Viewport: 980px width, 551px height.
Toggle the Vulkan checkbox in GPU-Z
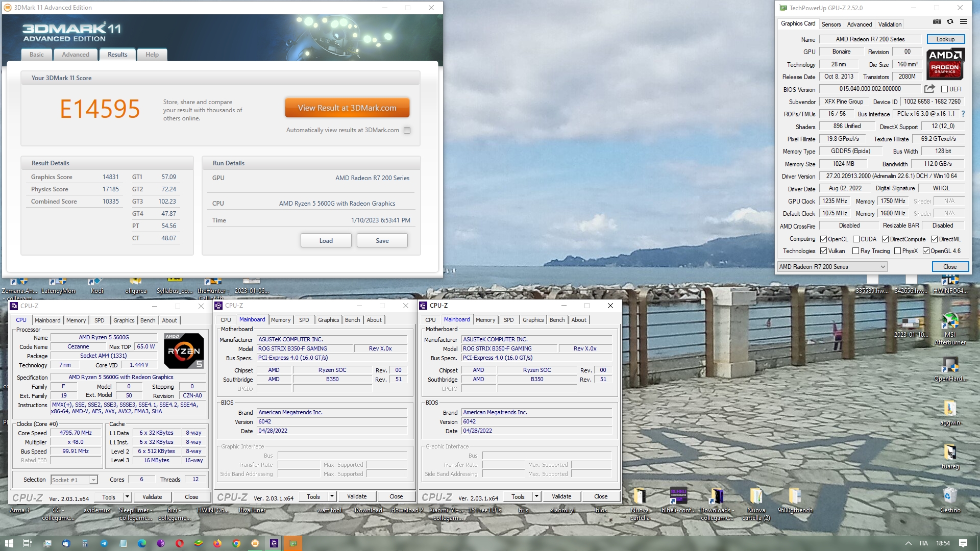823,251
